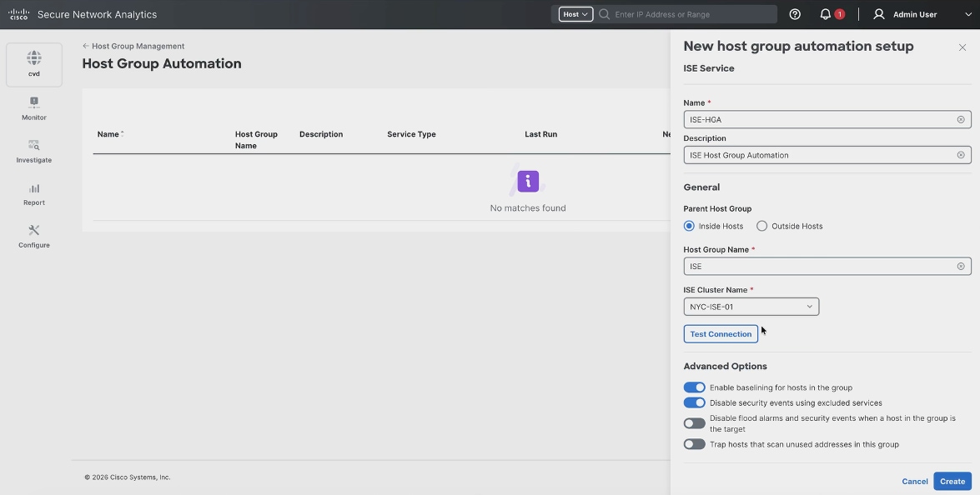The height and width of the screenshot is (495, 980).
Task: Open the Report sidebar menu
Action: (x=33, y=193)
